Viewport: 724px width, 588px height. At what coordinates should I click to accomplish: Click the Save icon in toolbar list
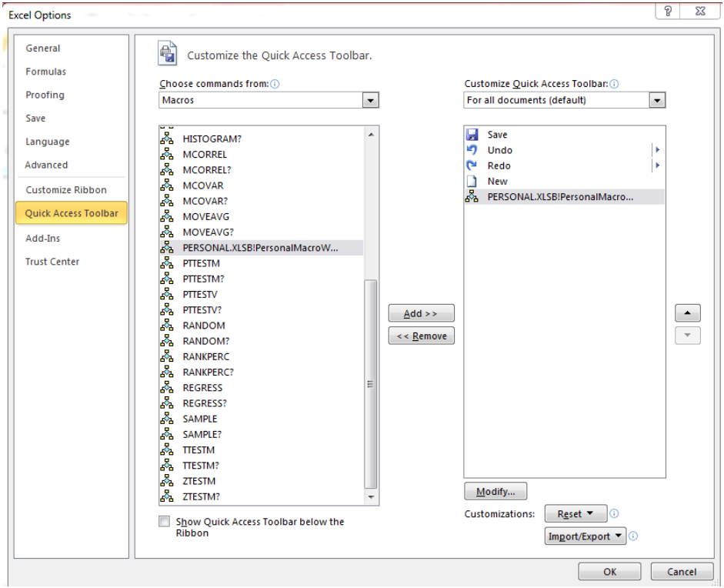tap(472, 135)
